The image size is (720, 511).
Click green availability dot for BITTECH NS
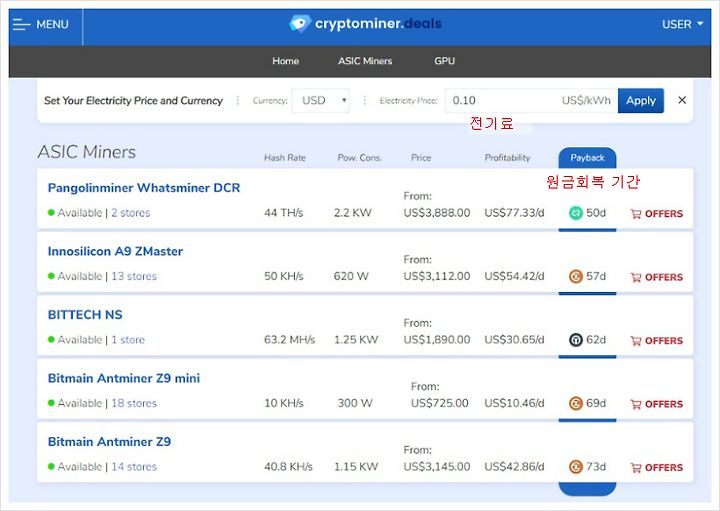pyautogui.click(x=51, y=339)
